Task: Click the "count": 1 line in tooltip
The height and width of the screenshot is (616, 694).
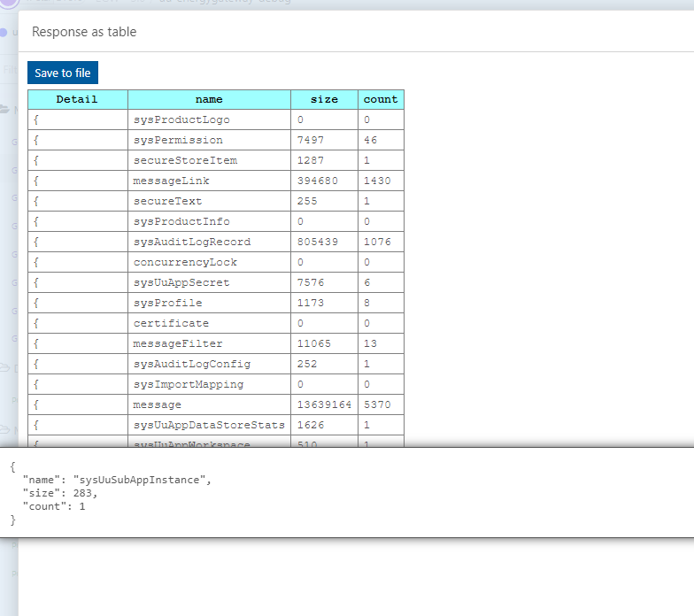Action: [53, 506]
